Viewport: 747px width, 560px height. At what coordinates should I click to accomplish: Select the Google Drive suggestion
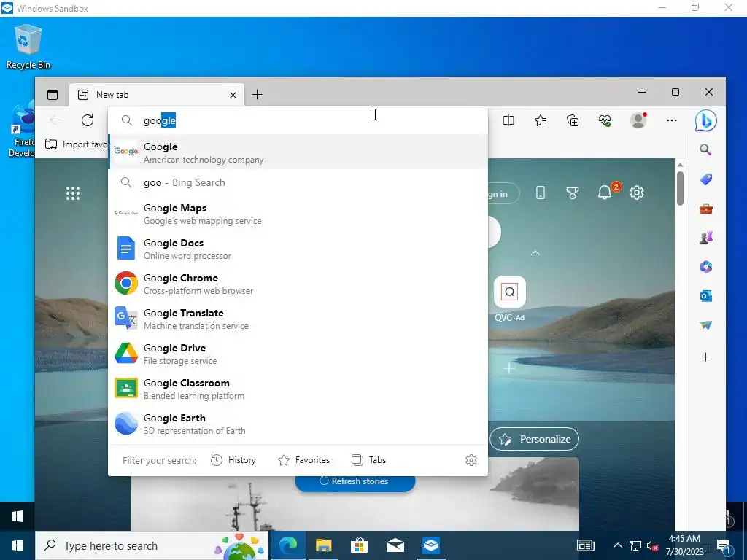click(x=298, y=354)
